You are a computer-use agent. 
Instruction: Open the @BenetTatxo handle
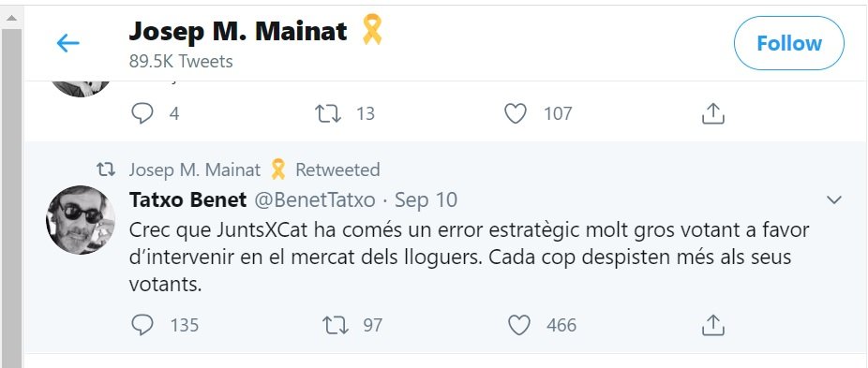314,199
